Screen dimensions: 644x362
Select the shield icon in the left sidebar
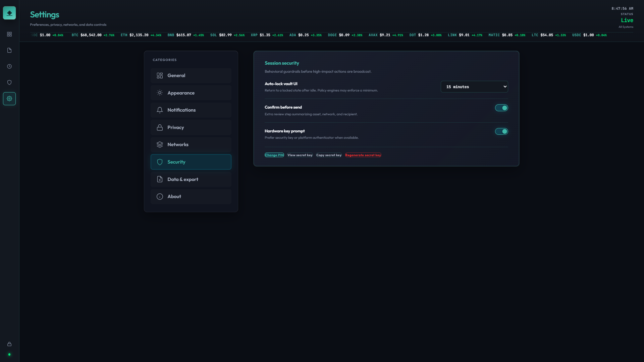point(9,82)
